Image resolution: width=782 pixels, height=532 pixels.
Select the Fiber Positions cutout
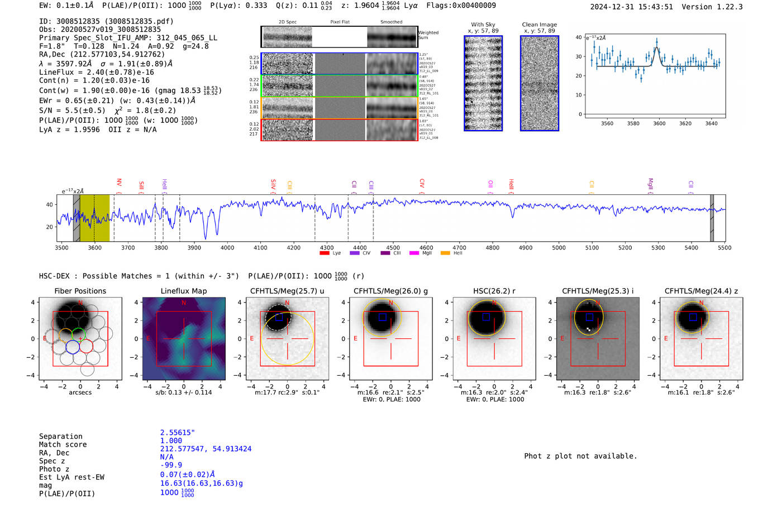80,338
